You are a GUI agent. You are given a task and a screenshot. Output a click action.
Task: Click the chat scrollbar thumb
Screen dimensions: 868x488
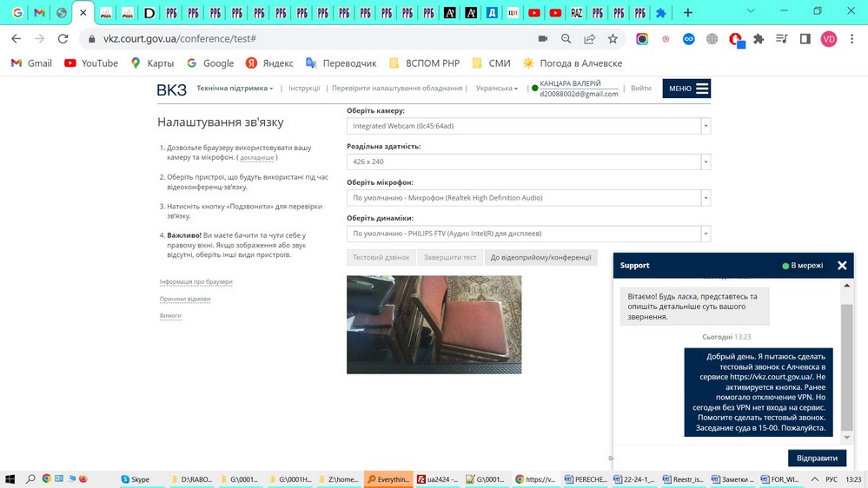846,366
